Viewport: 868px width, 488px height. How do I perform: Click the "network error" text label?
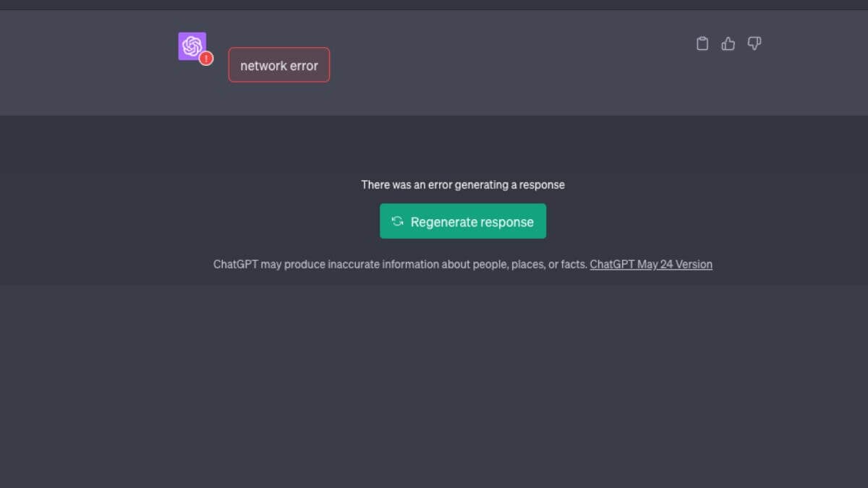click(x=279, y=66)
